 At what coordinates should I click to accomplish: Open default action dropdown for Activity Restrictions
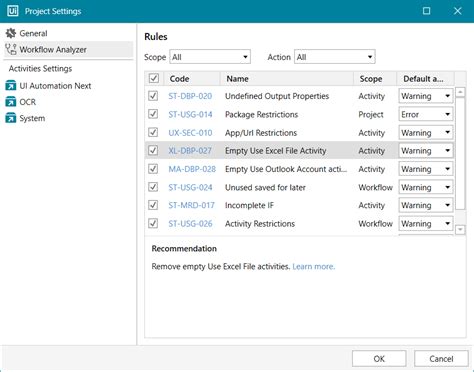click(x=426, y=224)
